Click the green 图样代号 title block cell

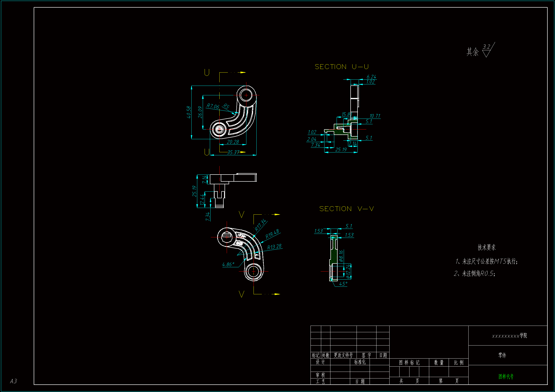(506, 377)
